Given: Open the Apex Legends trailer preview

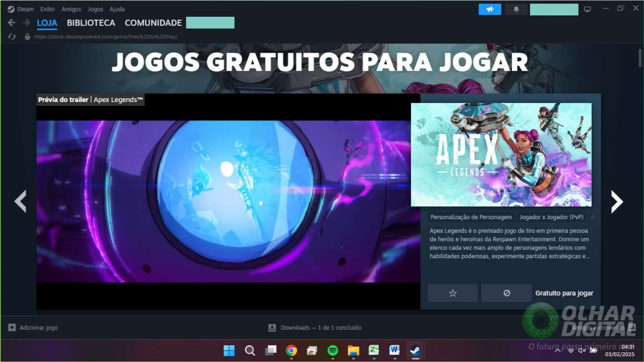Looking at the screenshot, I should point(228,201).
